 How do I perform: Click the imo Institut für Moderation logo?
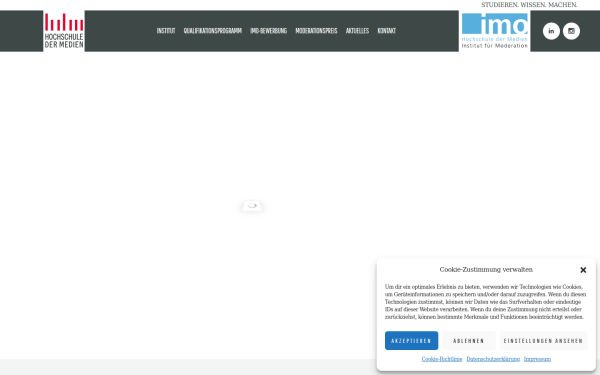coord(494,31)
